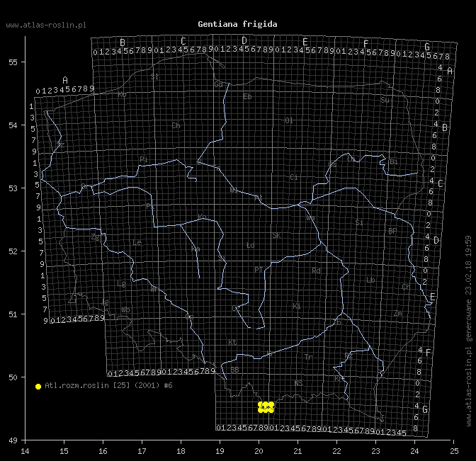Click longitude axis label 23
The image size is (476, 461).
(376, 451)
